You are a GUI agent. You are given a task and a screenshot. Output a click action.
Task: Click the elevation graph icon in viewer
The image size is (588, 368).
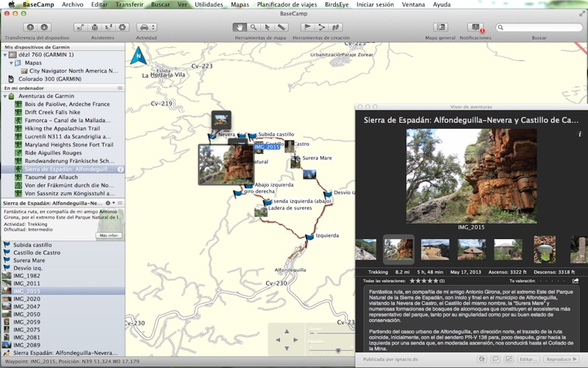coord(509,359)
